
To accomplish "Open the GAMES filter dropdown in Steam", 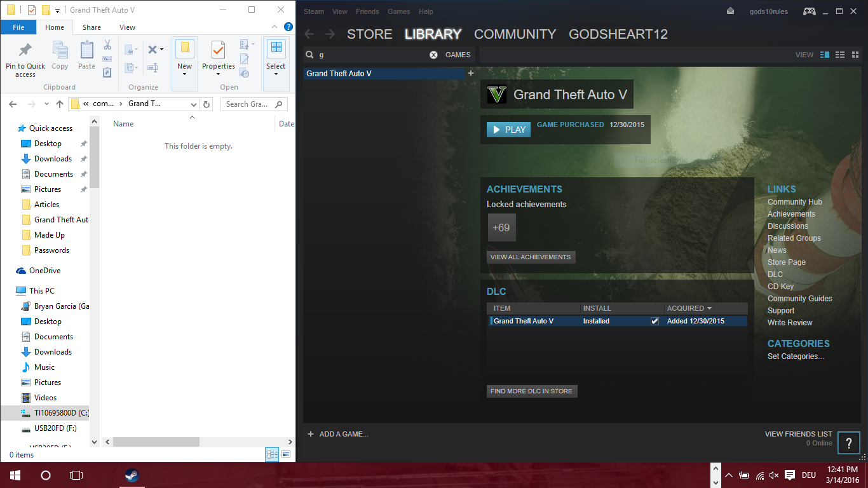I will pyautogui.click(x=458, y=55).
